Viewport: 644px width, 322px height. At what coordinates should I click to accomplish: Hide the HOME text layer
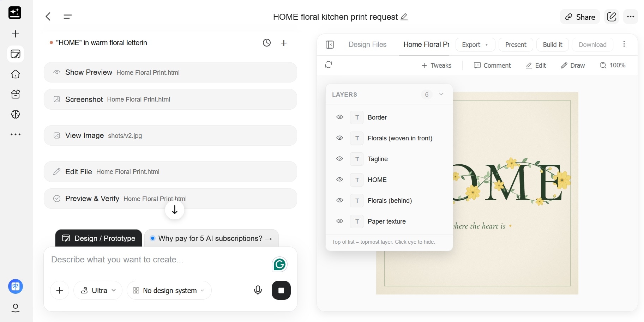(x=340, y=180)
